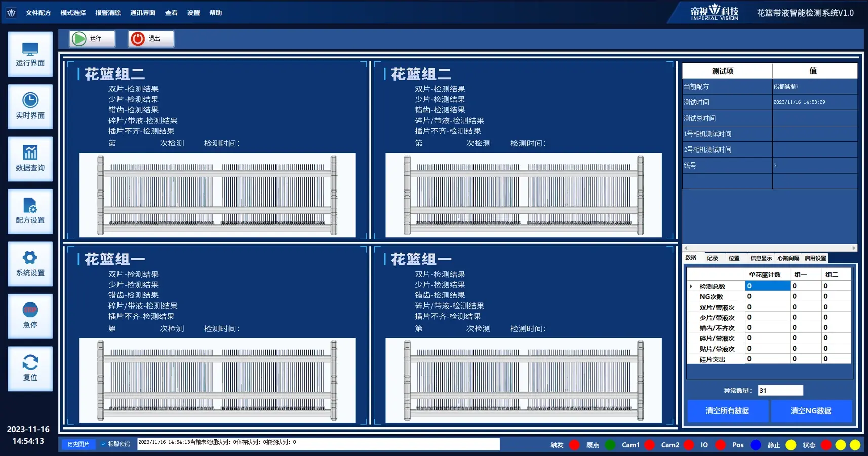The image size is (868, 456).
Task: Click the red Cam2 status indicator
Action: (689, 445)
